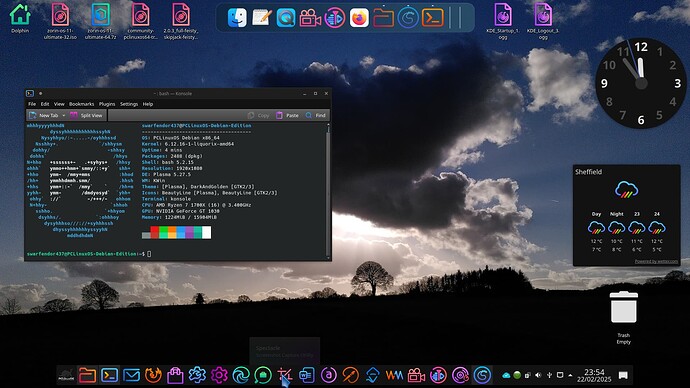Click Copy in Konsole toolbar
The image size is (690, 388).
tap(258, 115)
